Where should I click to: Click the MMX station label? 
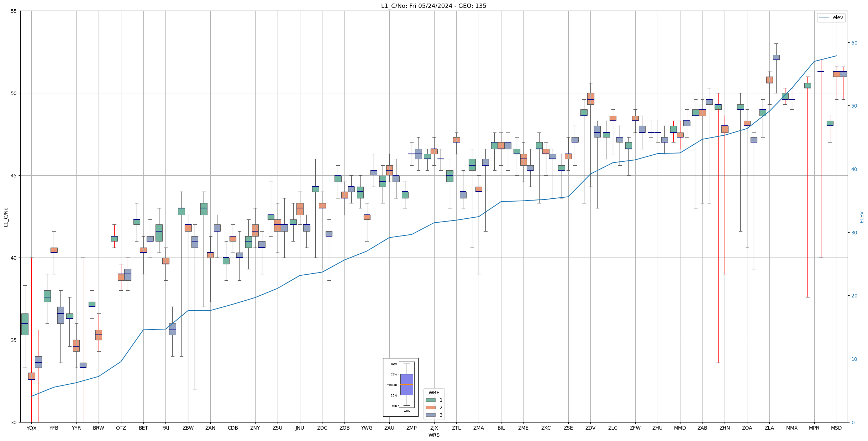(792, 428)
